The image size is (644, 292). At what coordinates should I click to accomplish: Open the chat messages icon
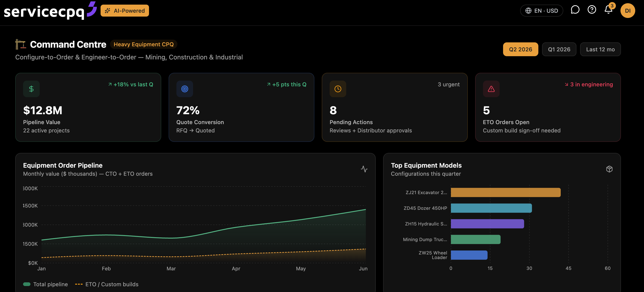[575, 10]
